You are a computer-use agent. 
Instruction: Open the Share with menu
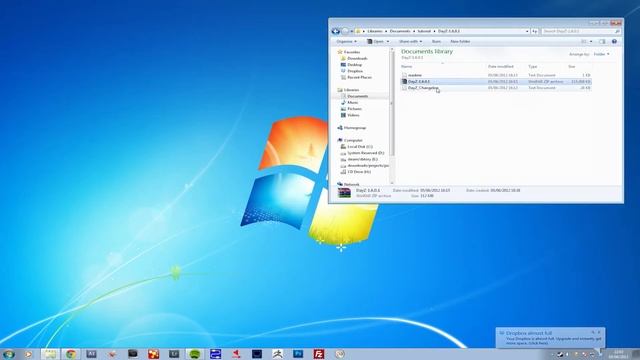(x=410, y=42)
